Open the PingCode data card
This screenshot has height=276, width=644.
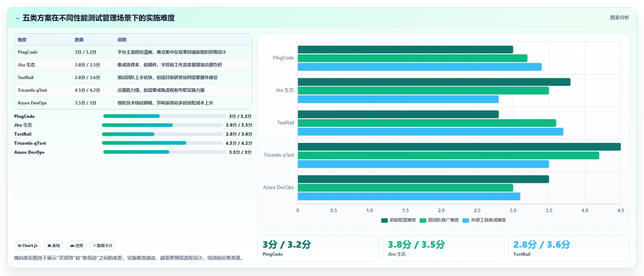point(318,248)
